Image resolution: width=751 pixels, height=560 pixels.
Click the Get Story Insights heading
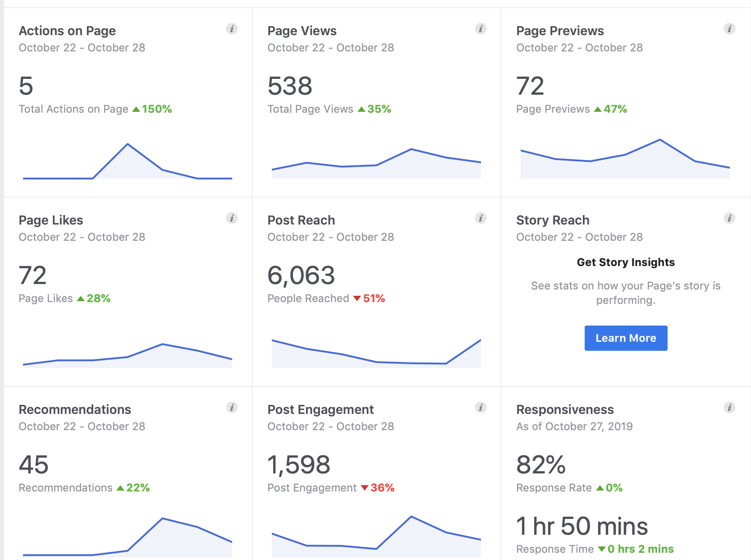pyautogui.click(x=626, y=262)
